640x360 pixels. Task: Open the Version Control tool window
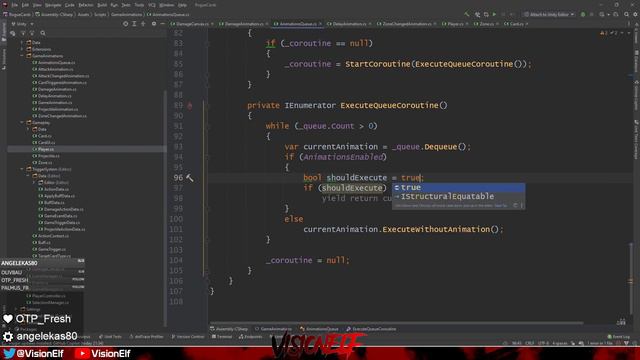pos(188,337)
